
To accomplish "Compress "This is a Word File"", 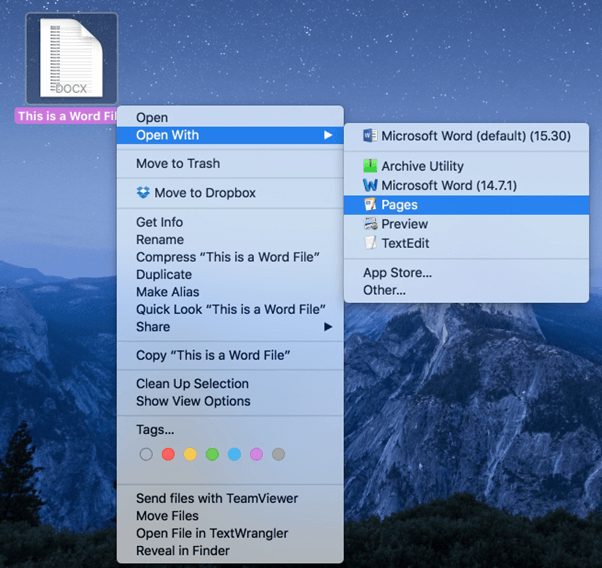I will point(230,257).
